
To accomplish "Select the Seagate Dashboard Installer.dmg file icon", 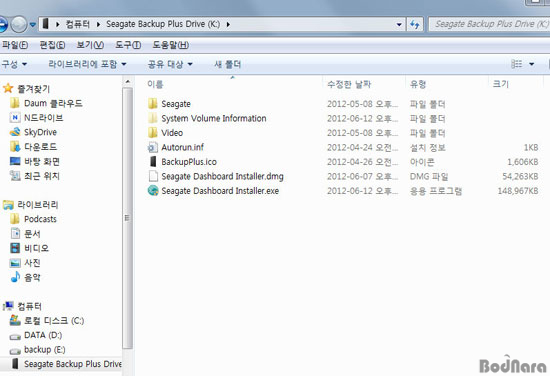I will (153, 176).
